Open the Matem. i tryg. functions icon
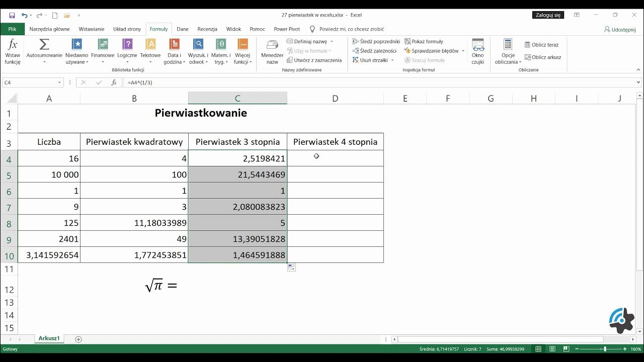This screenshot has height=362, width=644. tap(221, 44)
